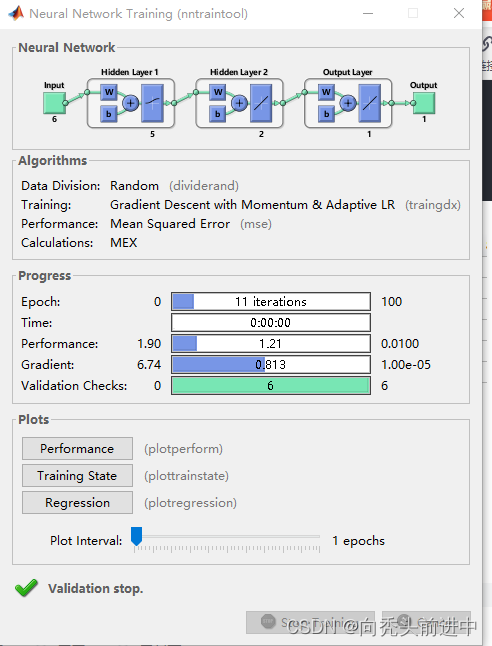Click the Output Layer title label
Screen dimensions: 492x646
coord(347,72)
